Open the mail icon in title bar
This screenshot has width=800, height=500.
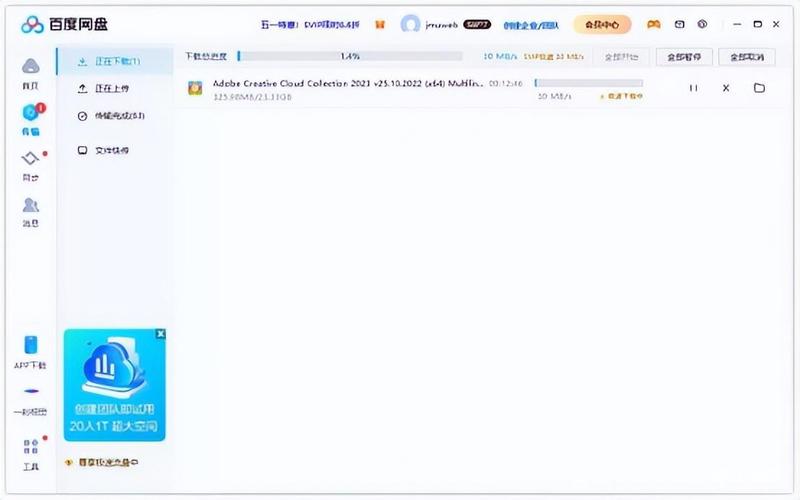click(680, 24)
